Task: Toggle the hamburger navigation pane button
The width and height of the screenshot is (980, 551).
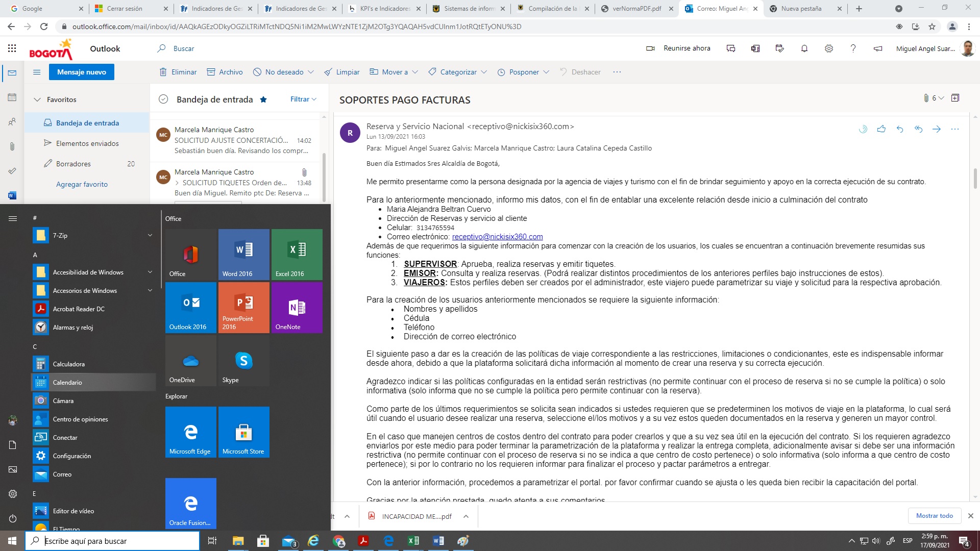Action: (x=37, y=72)
